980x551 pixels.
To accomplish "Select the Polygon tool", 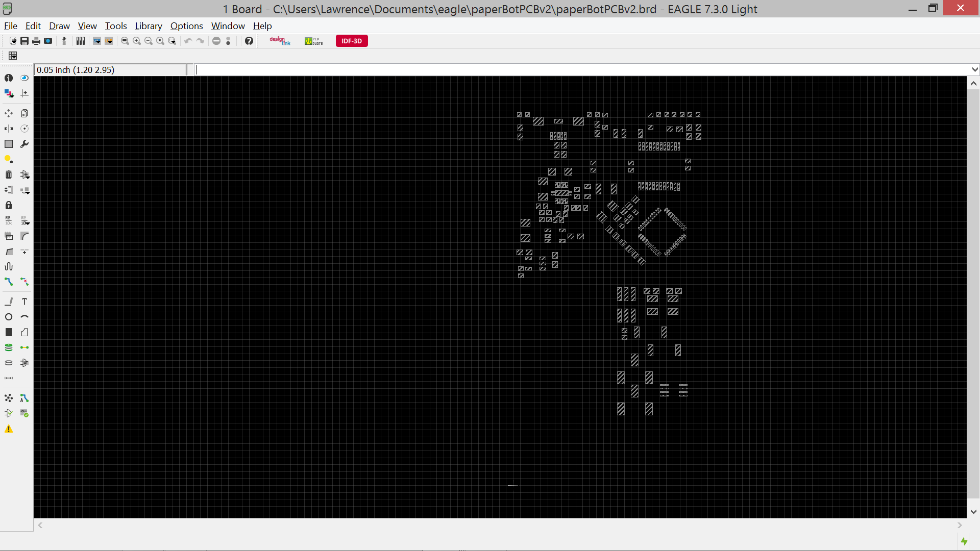I will pyautogui.click(x=24, y=332).
